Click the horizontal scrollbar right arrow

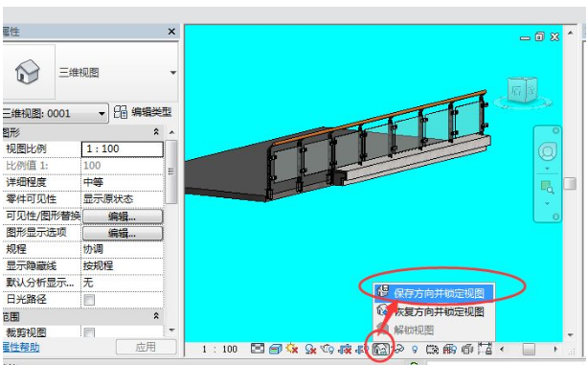pyautogui.click(x=555, y=350)
